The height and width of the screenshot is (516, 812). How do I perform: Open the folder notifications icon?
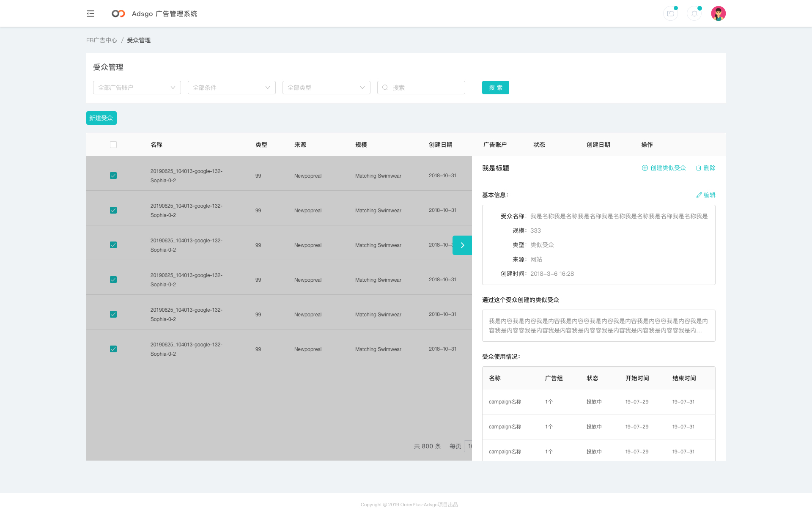point(671,14)
